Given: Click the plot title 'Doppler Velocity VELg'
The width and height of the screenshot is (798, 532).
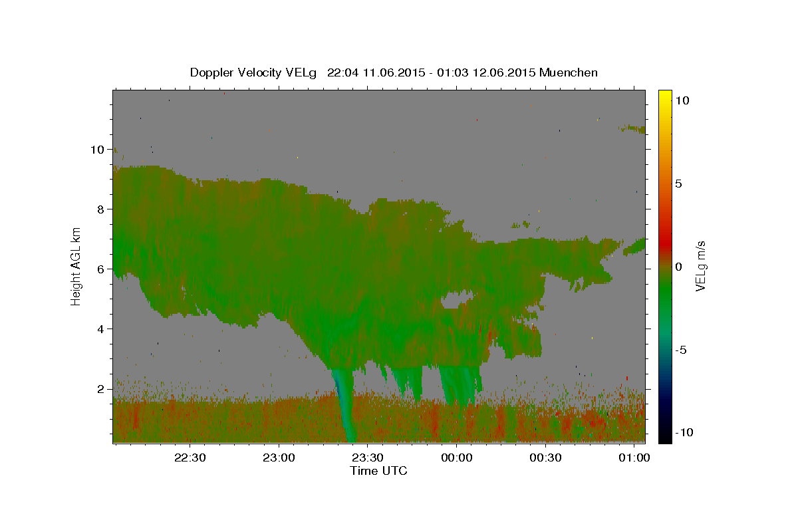Looking at the screenshot, I should coord(255,72).
